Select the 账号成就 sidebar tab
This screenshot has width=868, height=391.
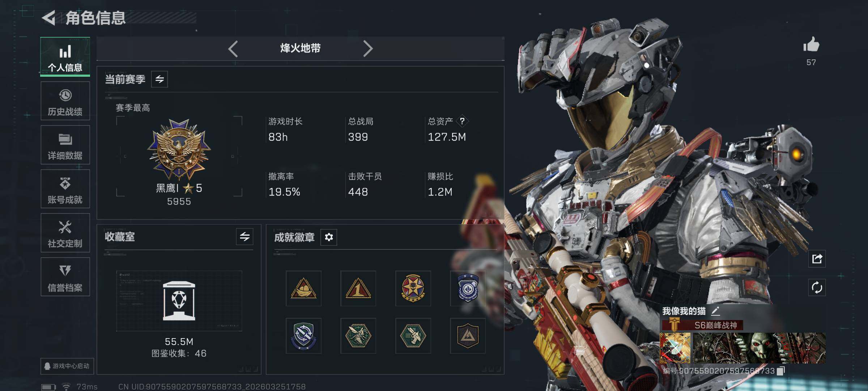pos(65,189)
